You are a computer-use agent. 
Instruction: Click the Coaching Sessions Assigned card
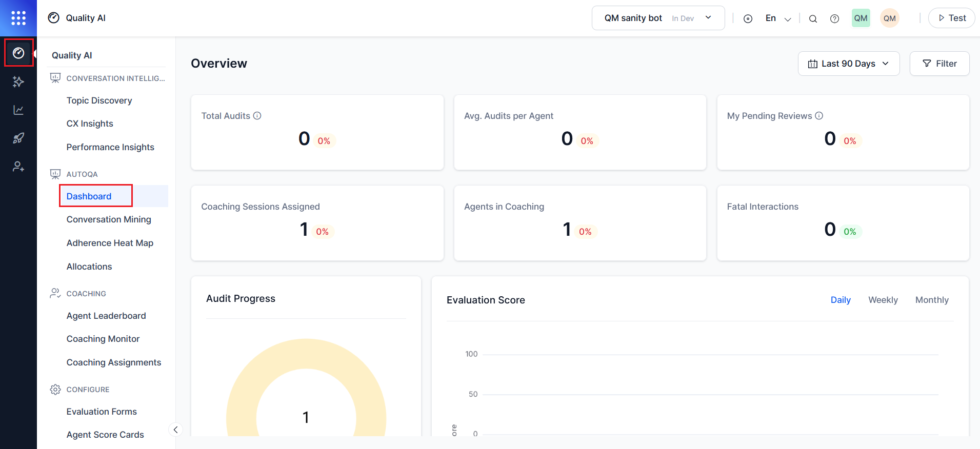(x=317, y=223)
